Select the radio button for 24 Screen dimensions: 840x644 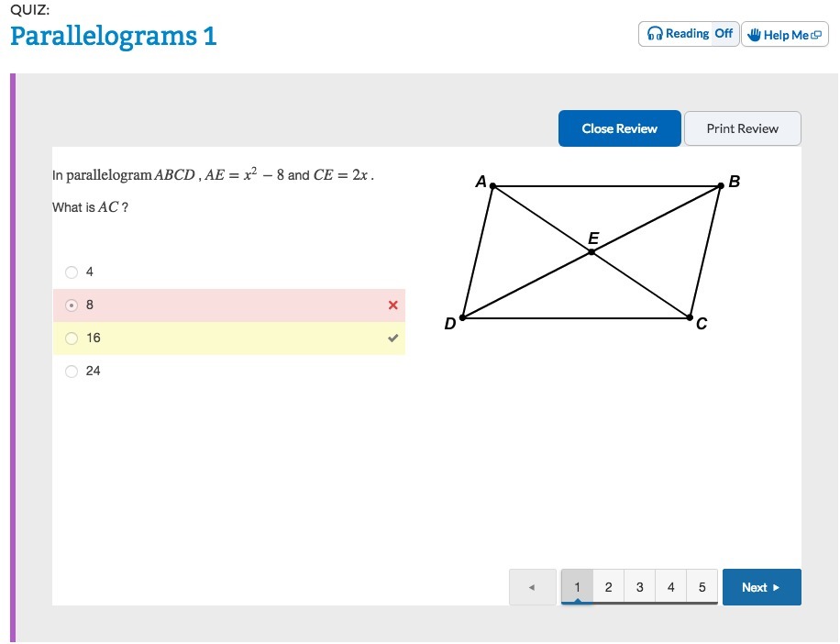(x=72, y=372)
